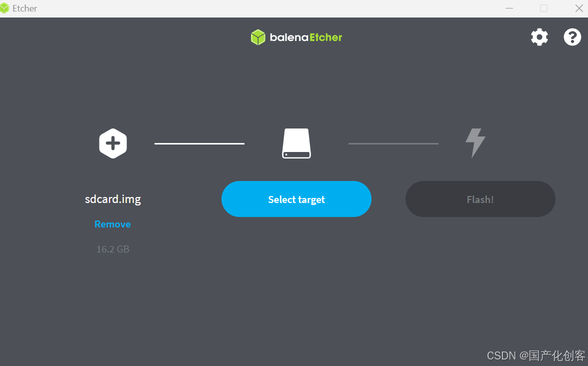Minimize the Etcher window

point(509,8)
